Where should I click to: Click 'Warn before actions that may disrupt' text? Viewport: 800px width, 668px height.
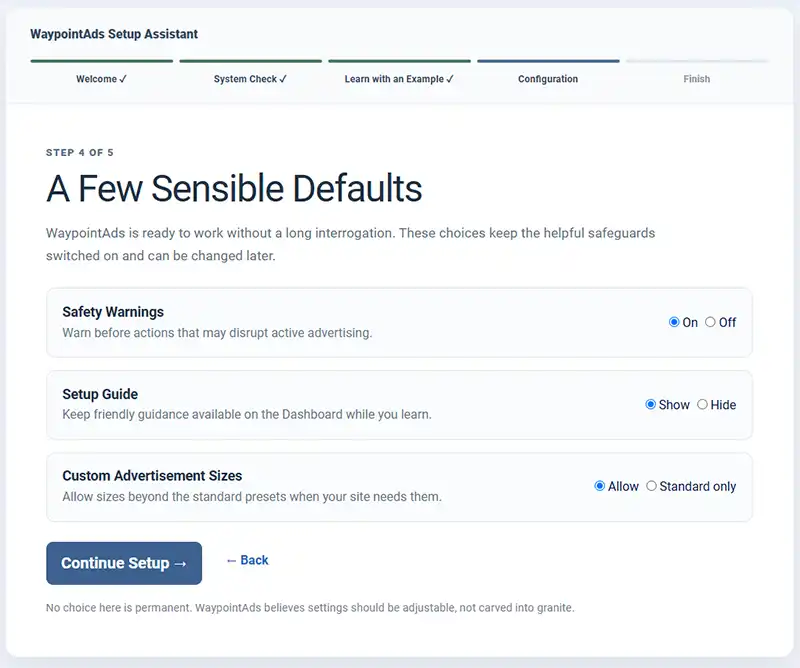pyautogui.click(x=217, y=333)
